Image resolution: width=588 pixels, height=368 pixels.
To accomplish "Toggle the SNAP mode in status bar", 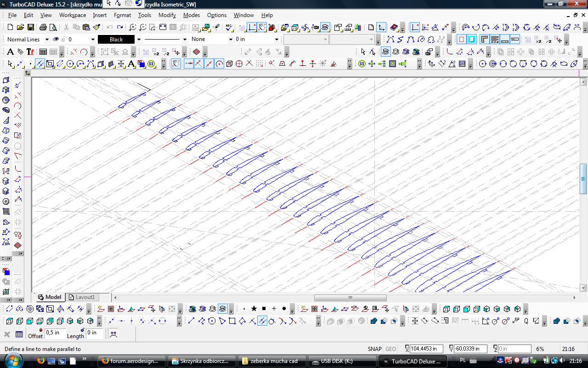I will pos(374,349).
